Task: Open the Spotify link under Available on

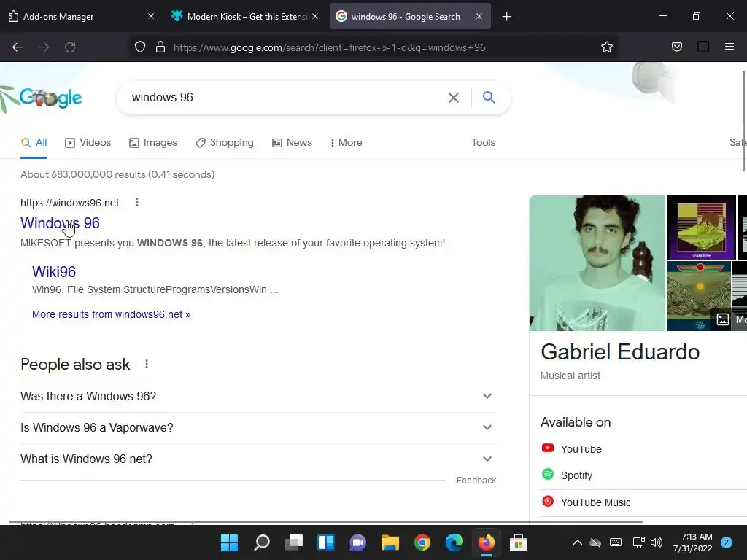Action: click(567, 475)
